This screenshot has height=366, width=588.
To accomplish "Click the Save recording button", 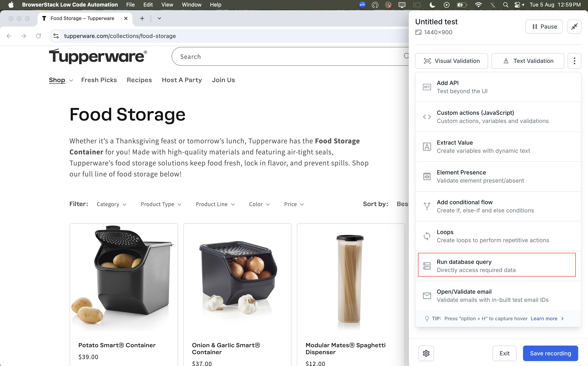I will click(550, 353).
